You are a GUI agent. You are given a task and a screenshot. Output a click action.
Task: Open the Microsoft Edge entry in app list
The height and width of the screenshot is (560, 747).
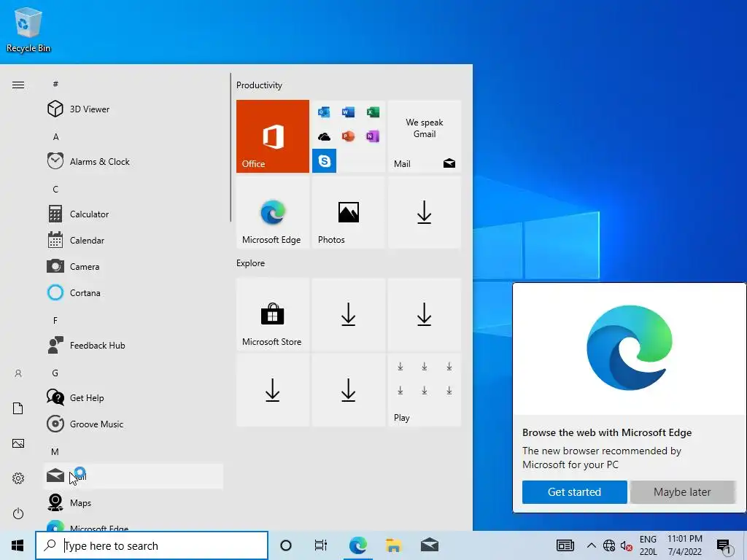(x=133, y=525)
